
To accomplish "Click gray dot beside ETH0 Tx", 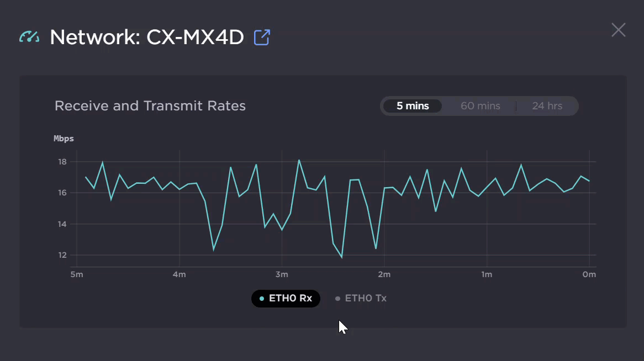I will click(337, 299).
